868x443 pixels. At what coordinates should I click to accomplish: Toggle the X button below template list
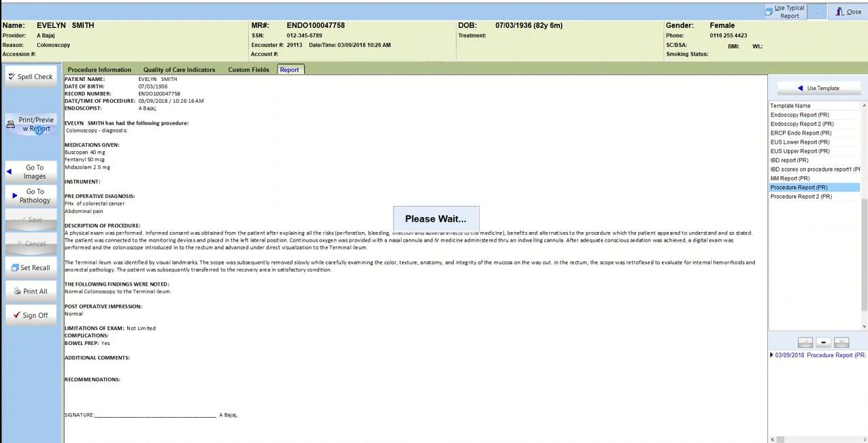pos(841,342)
